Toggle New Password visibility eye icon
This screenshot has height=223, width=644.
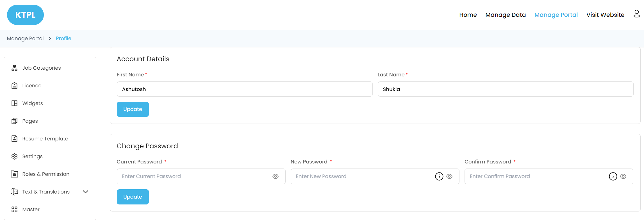(449, 176)
